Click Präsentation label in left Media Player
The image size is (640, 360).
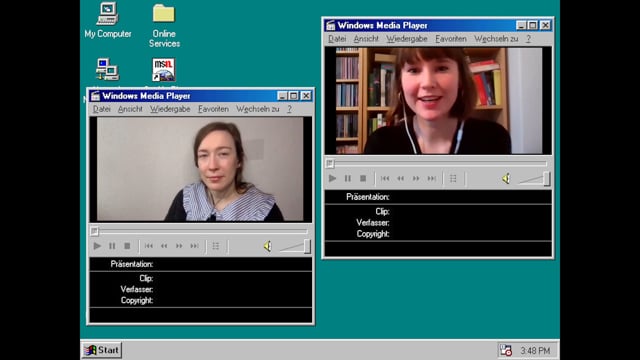[132, 264]
